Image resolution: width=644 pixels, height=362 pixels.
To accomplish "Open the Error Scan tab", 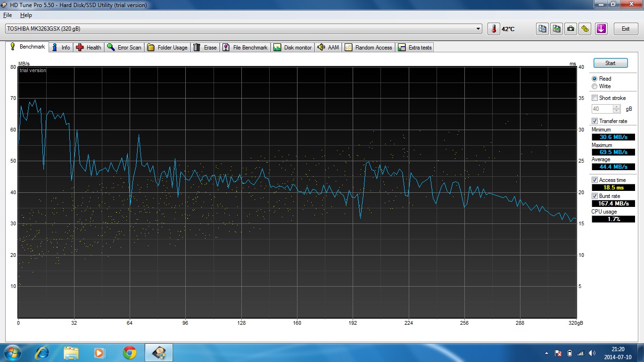I will (x=124, y=48).
